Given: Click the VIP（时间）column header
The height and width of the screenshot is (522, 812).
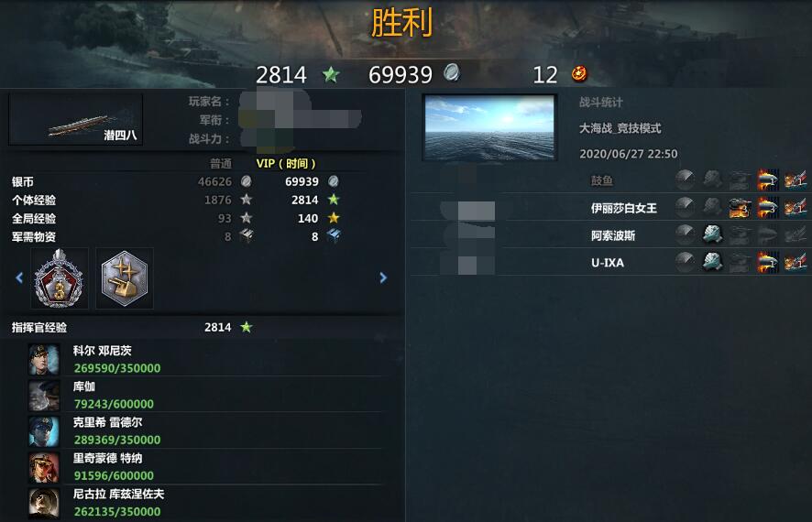Looking at the screenshot, I should pos(286,164).
